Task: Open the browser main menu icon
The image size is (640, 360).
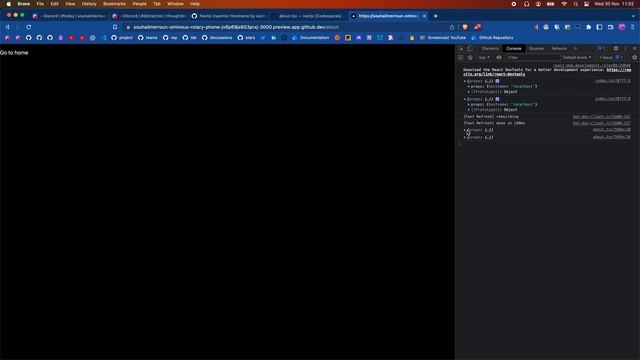Action: [633, 27]
